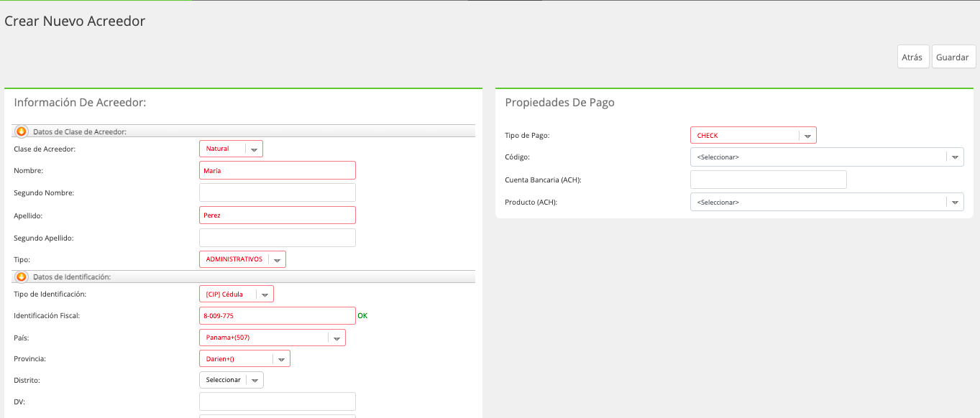
Task: Open Tipo de Pago CHECK dropdown
Action: point(754,135)
